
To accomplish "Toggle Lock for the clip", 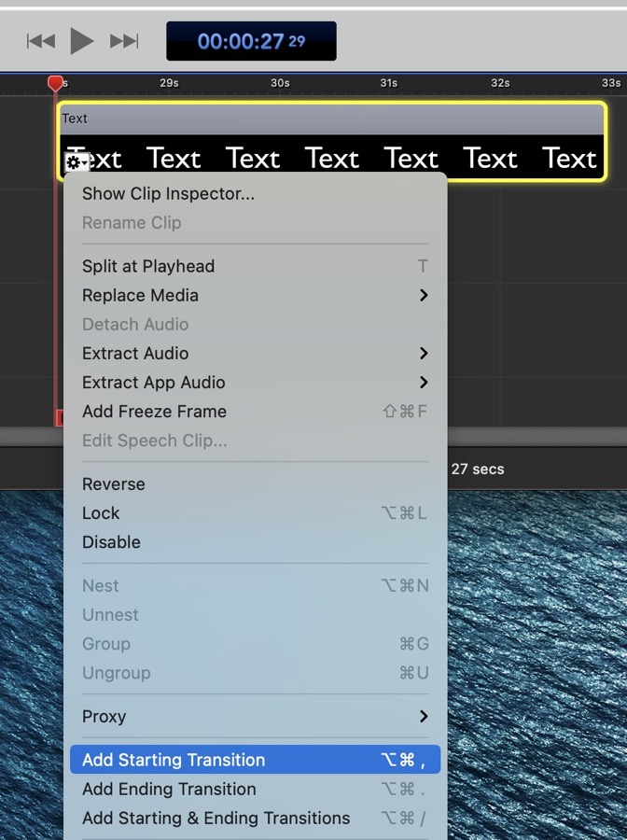I will coord(101,513).
